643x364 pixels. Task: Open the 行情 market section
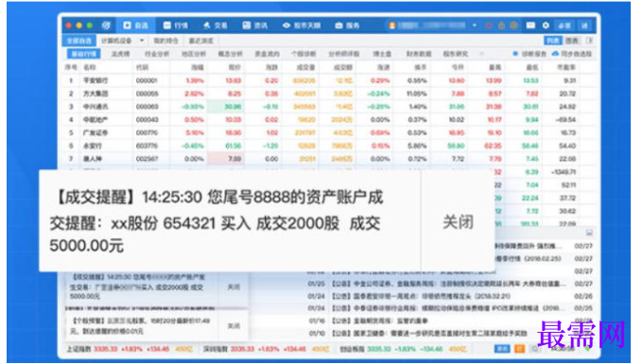(176, 26)
